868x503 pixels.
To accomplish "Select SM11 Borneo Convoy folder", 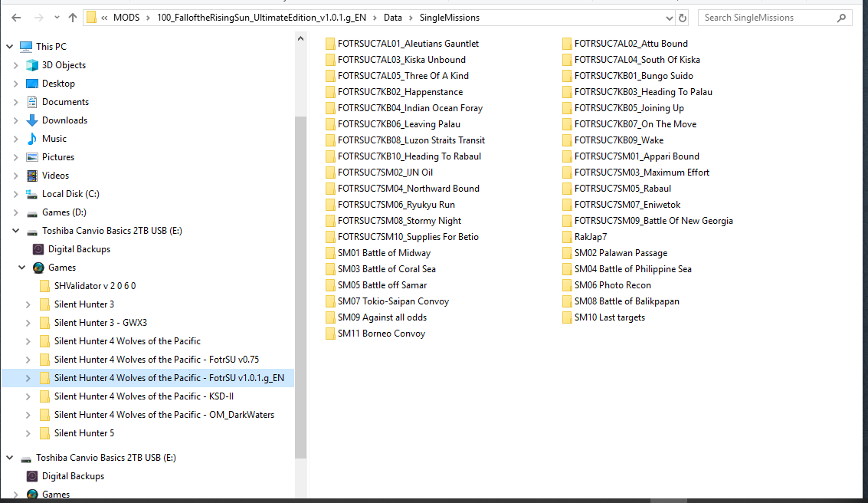I will [382, 334].
